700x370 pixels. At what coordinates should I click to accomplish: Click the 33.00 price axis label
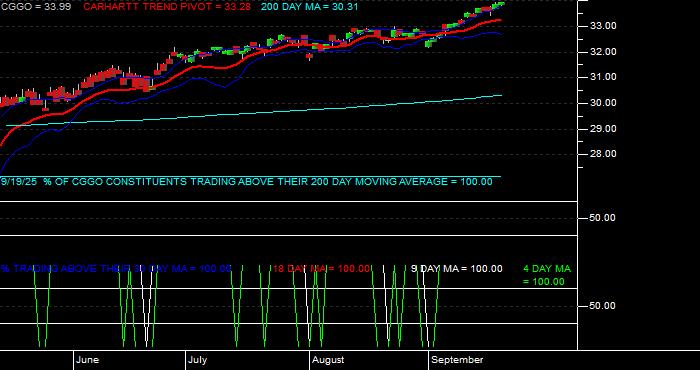coord(603,26)
